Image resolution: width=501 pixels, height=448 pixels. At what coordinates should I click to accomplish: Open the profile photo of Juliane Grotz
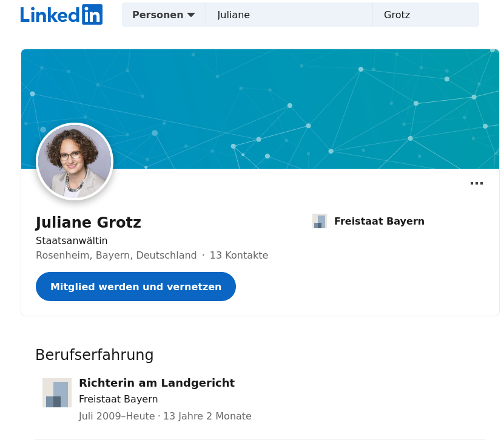point(75,161)
